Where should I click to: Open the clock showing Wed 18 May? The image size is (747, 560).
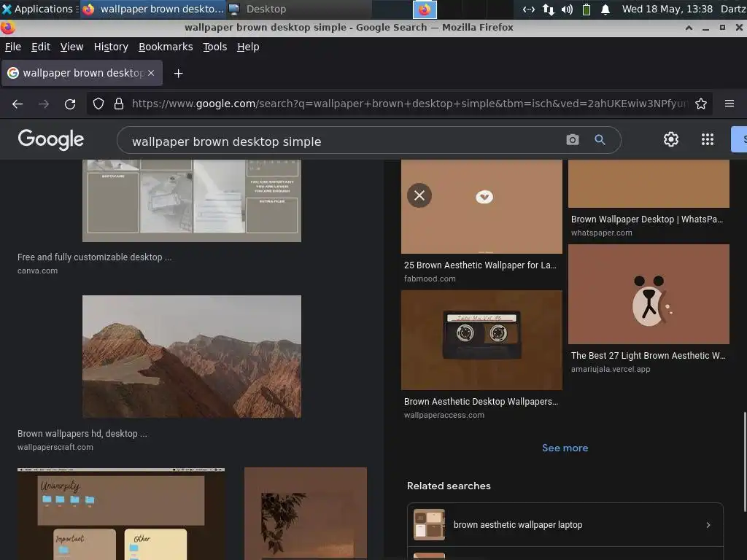click(x=667, y=9)
